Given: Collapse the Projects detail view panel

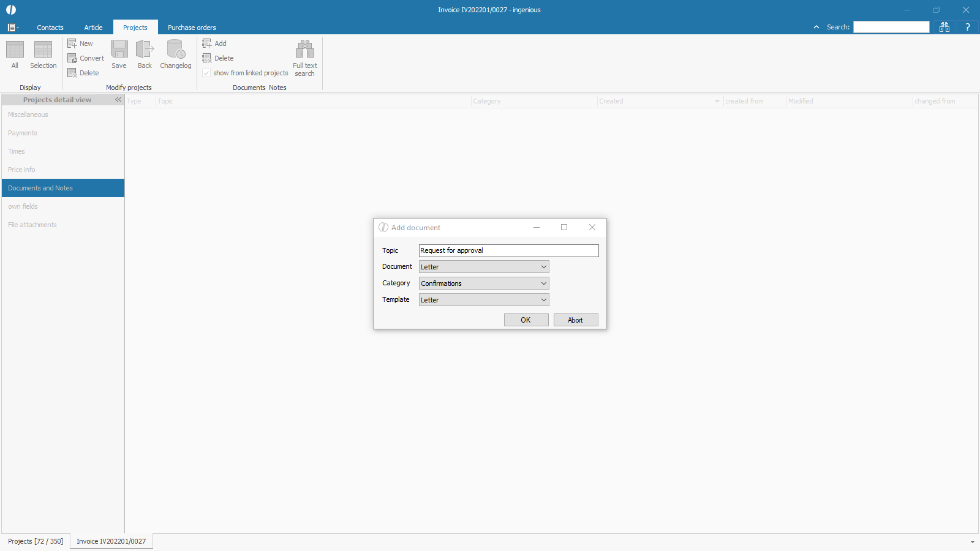Looking at the screenshot, I should point(118,100).
